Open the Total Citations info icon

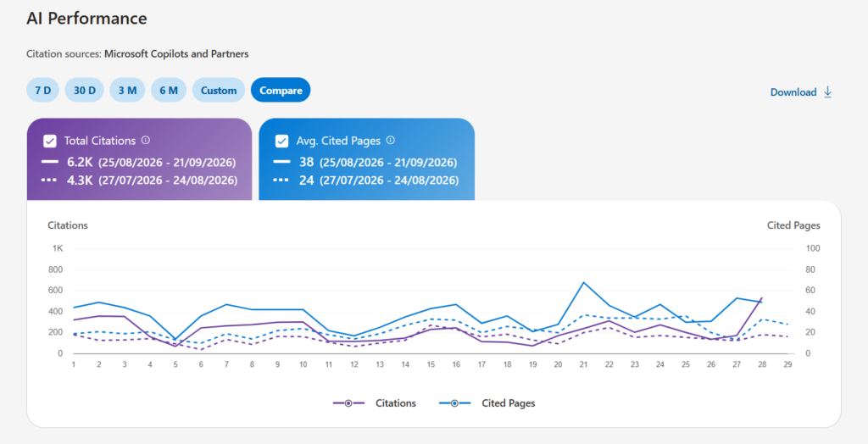point(146,140)
